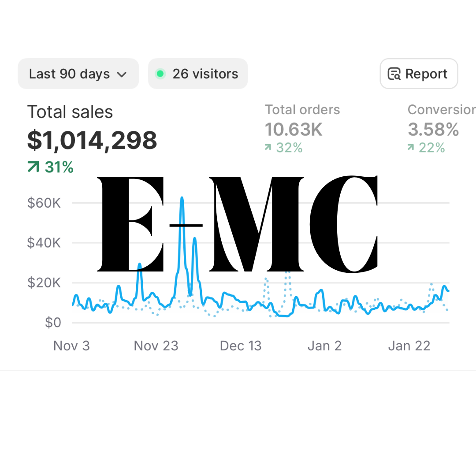This screenshot has width=476, height=476.
Task: Click the up arrow beside 32% orders
Action: click(x=268, y=148)
